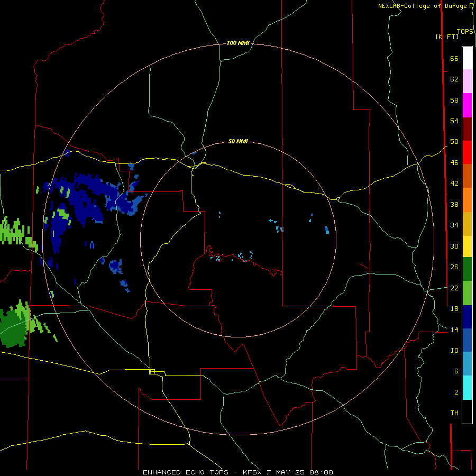Click 'ENHANCED ECHO TOPS' in the footer caption
Viewport: 476px width, 476px height.
(186, 472)
